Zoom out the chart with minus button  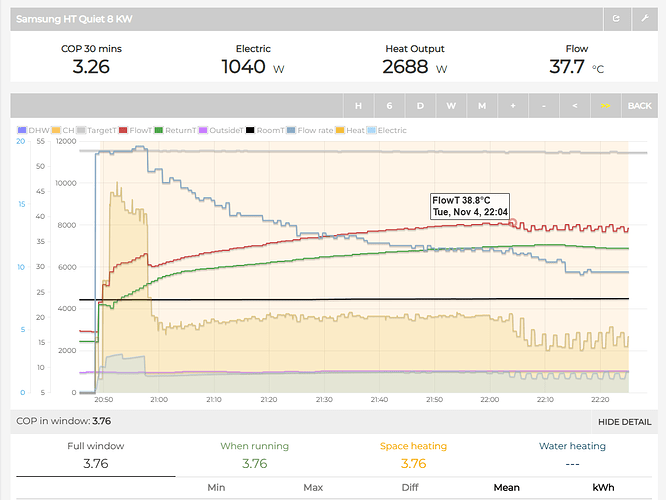[x=543, y=105]
